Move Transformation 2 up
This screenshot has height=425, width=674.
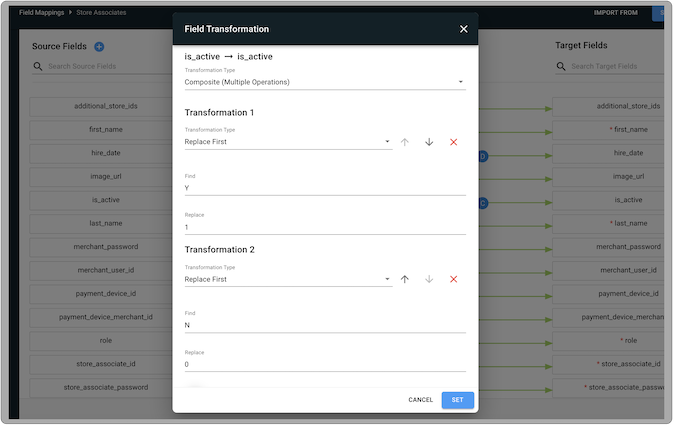click(x=404, y=279)
